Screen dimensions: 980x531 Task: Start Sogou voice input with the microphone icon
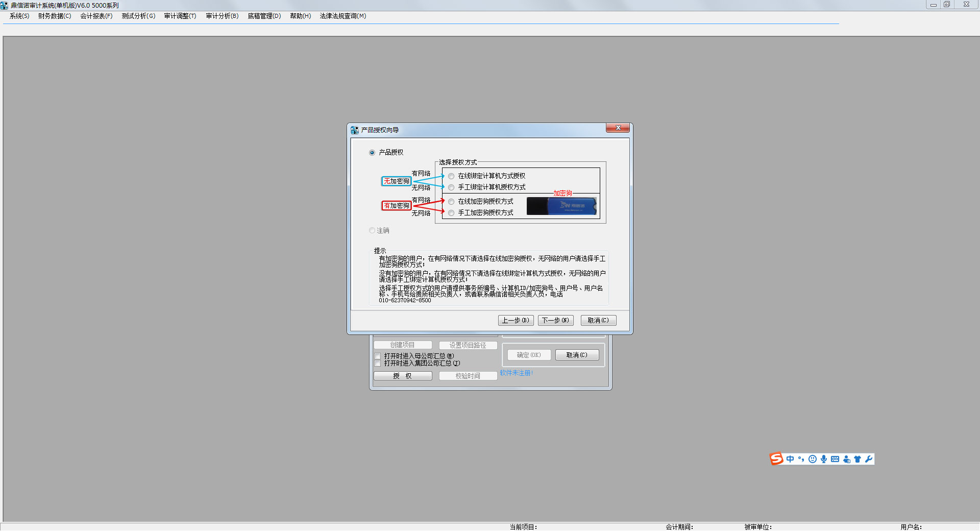pos(823,459)
